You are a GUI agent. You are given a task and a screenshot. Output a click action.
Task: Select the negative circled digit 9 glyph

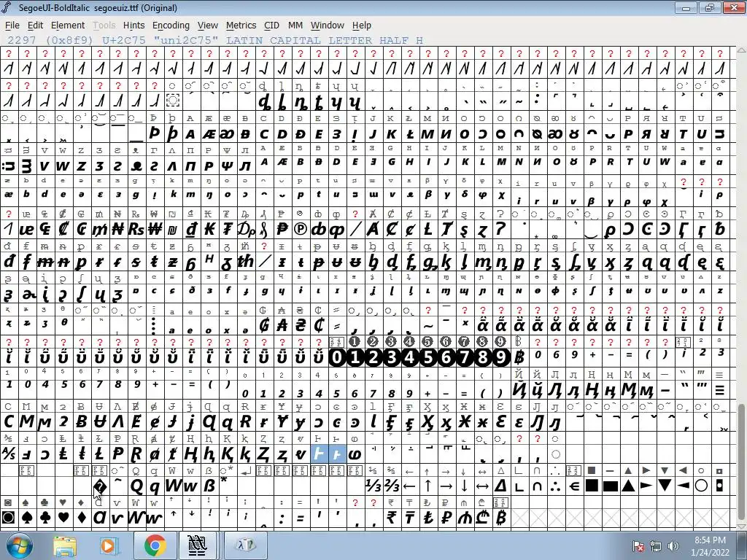pyautogui.click(x=500, y=357)
